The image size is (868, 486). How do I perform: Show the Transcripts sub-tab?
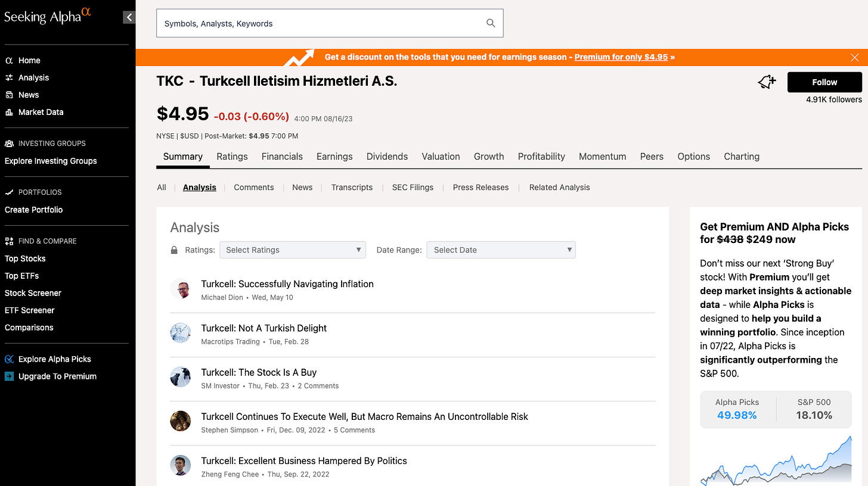click(352, 187)
